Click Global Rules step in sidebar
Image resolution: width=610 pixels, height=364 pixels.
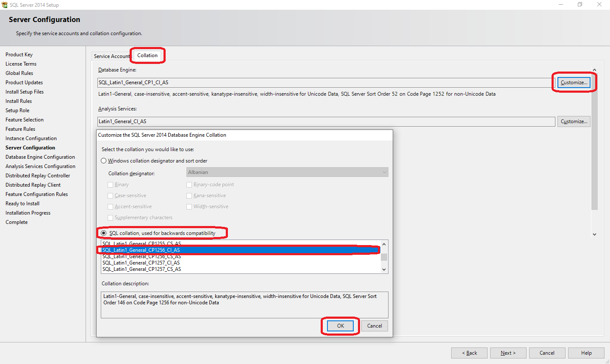19,73
